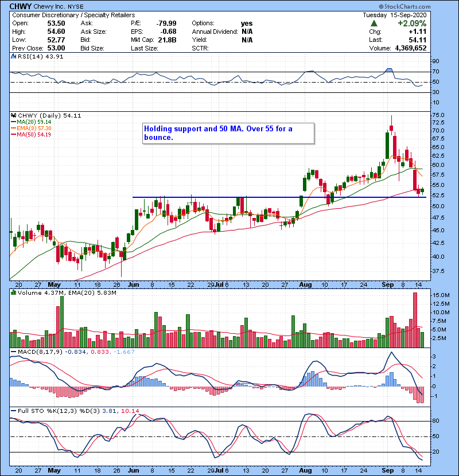Viewport: 459px width, 476px height.
Task: Click 'Aug' on the price chart date axis
Action: [x=305, y=285]
